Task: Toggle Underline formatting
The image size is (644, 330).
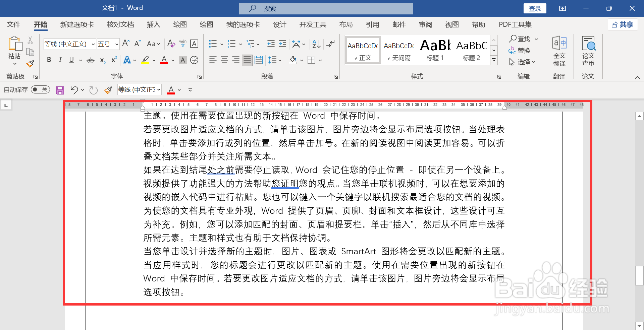Action: pyautogui.click(x=71, y=60)
